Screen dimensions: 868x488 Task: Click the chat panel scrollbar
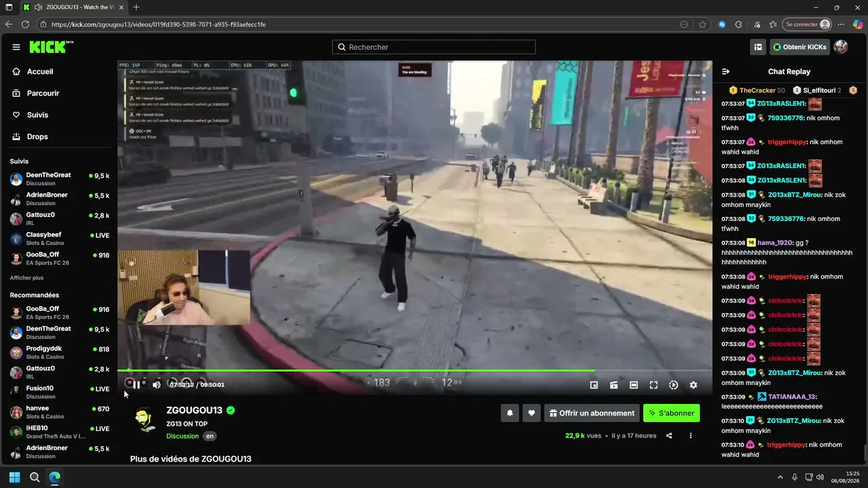click(865, 452)
